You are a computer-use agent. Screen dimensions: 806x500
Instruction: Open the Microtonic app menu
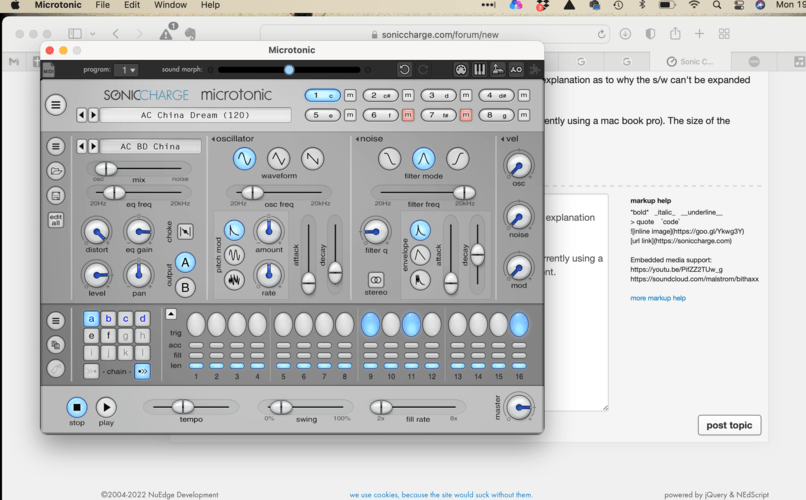(58, 5)
